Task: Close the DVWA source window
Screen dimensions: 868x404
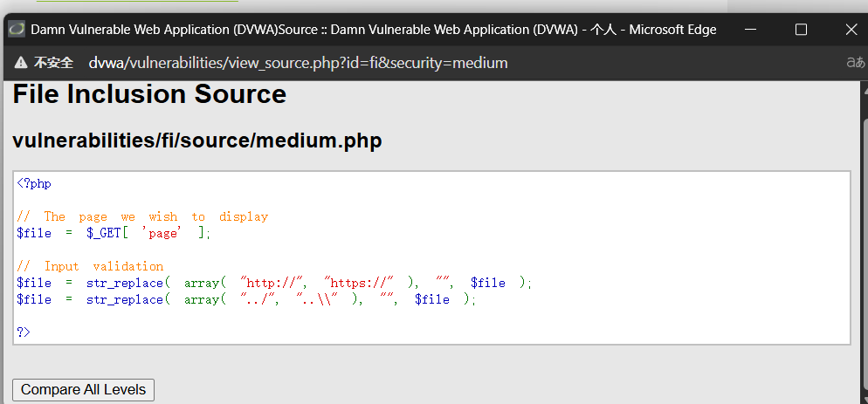Action: [x=851, y=30]
